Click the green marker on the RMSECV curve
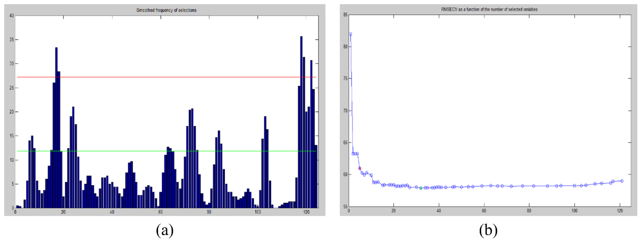The image size is (644, 242). tap(421, 188)
